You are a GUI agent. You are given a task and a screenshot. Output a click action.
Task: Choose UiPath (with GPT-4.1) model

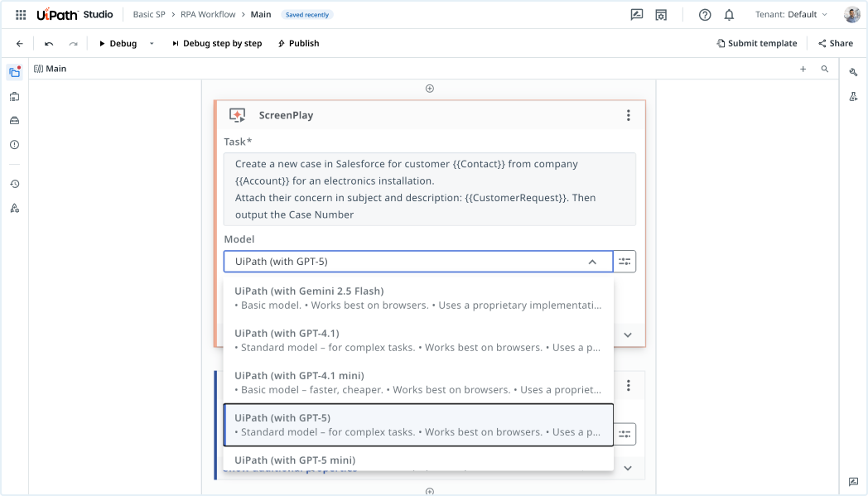tap(418, 340)
